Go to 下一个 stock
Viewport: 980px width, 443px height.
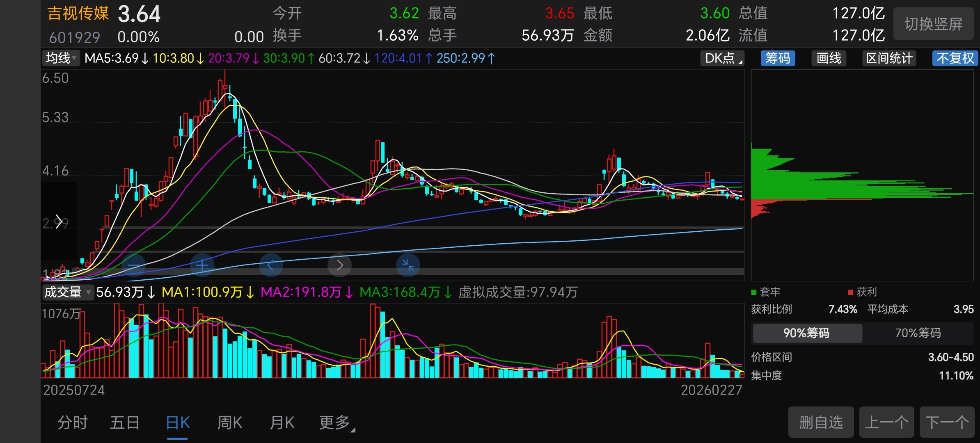tap(947, 422)
